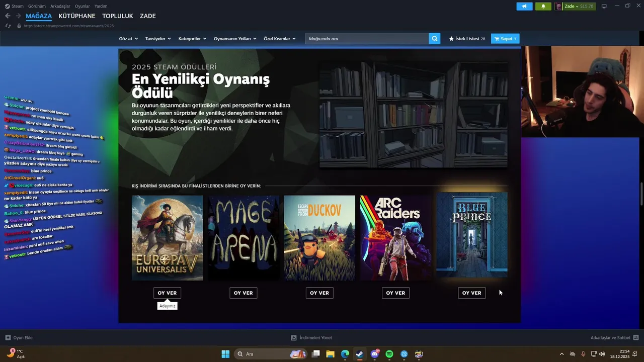The height and width of the screenshot is (362, 644).
Task: Open Microsoft Edge from the taskbar
Action: click(x=345, y=354)
